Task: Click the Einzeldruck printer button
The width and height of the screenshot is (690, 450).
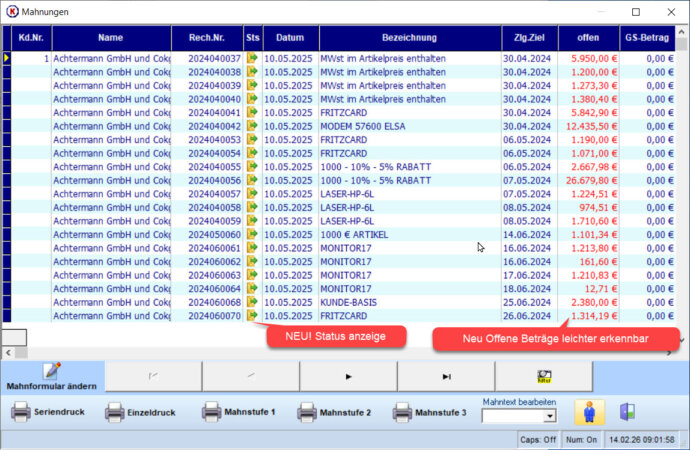Action: [144, 412]
